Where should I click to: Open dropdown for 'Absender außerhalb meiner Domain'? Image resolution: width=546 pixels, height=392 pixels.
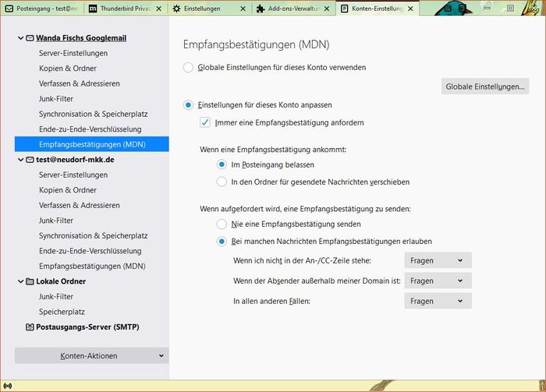(437, 281)
